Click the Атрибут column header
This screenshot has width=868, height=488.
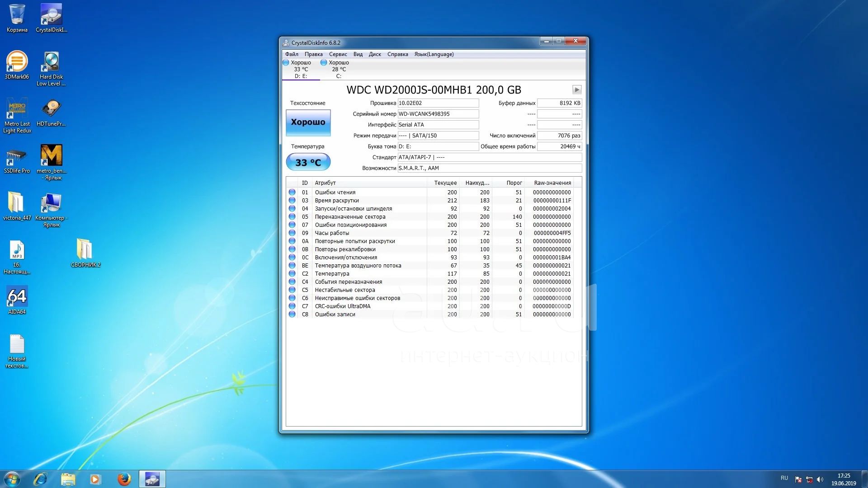pos(369,183)
